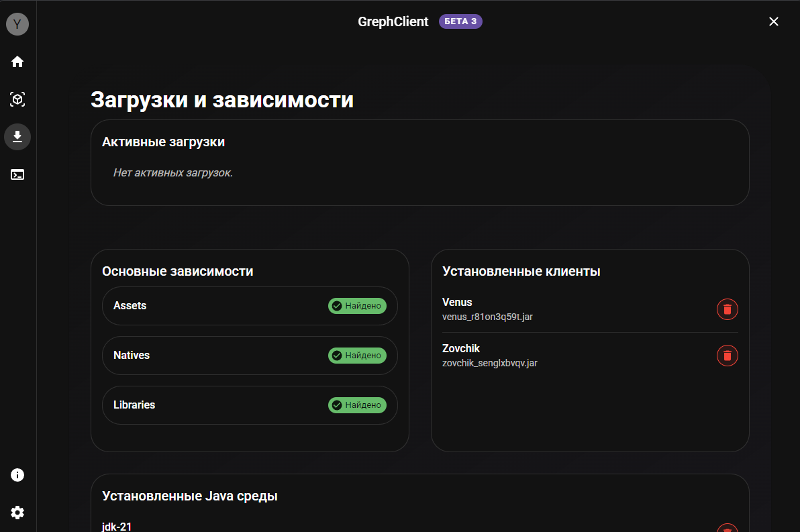Open the clients cube icon in sidebar
The width and height of the screenshot is (800, 532).
click(x=17, y=99)
